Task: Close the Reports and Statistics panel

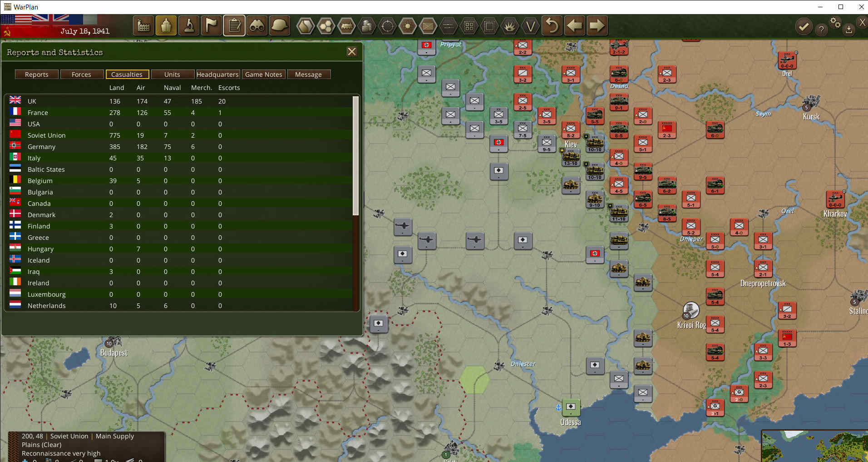Action: 352,52
